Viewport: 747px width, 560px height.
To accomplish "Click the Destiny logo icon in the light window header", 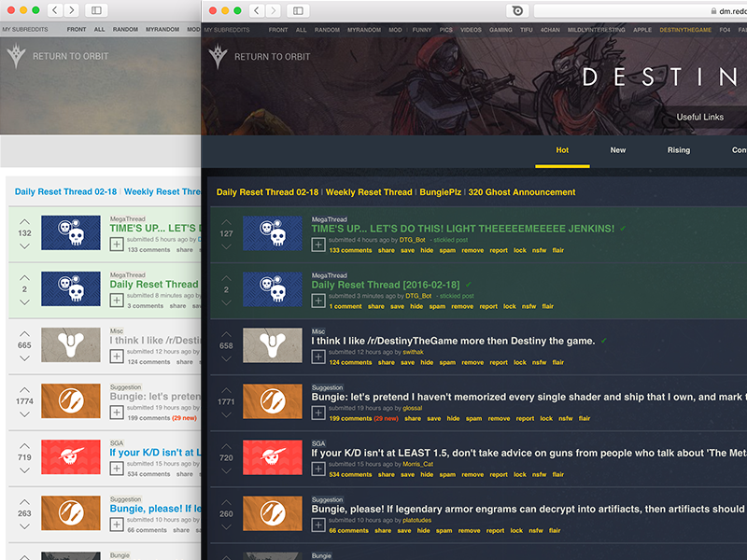I will pyautogui.click(x=16, y=56).
